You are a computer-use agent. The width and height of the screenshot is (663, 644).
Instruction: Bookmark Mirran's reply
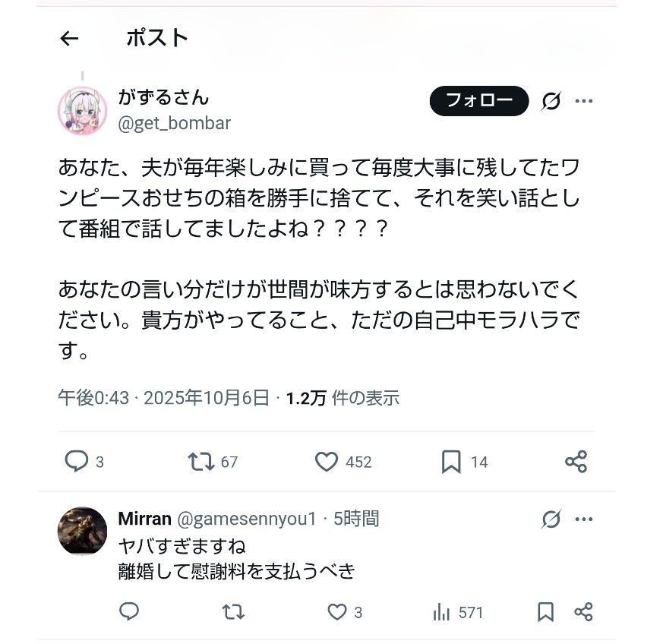pyautogui.click(x=545, y=611)
